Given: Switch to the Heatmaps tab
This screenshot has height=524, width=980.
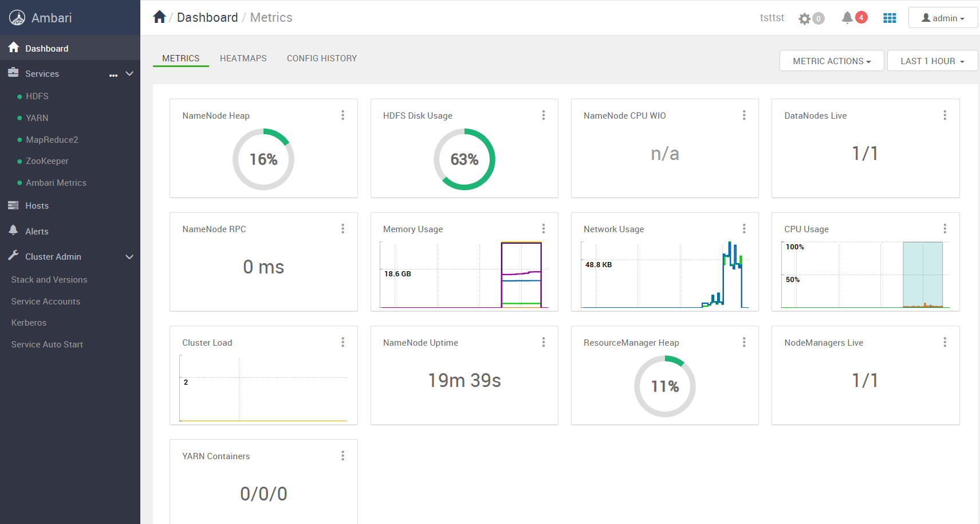Looking at the screenshot, I should click(243, 58).
